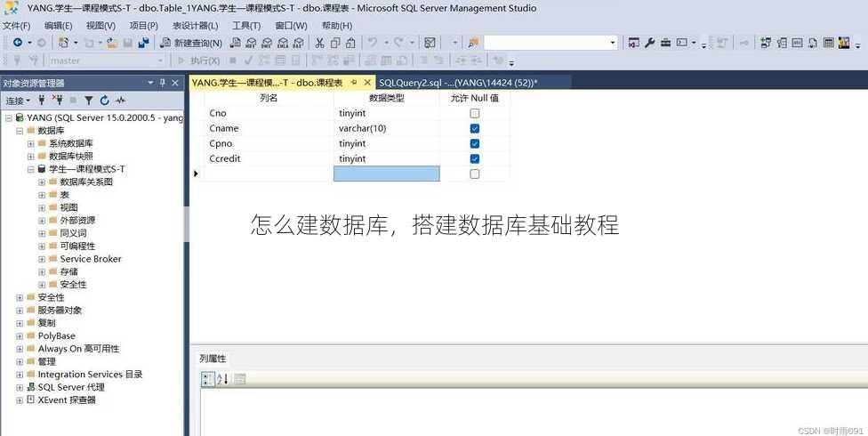Viewport: 868px width, 436px height.
Task: Click the Cname column name cell
Action: click(x=269, y=128)
